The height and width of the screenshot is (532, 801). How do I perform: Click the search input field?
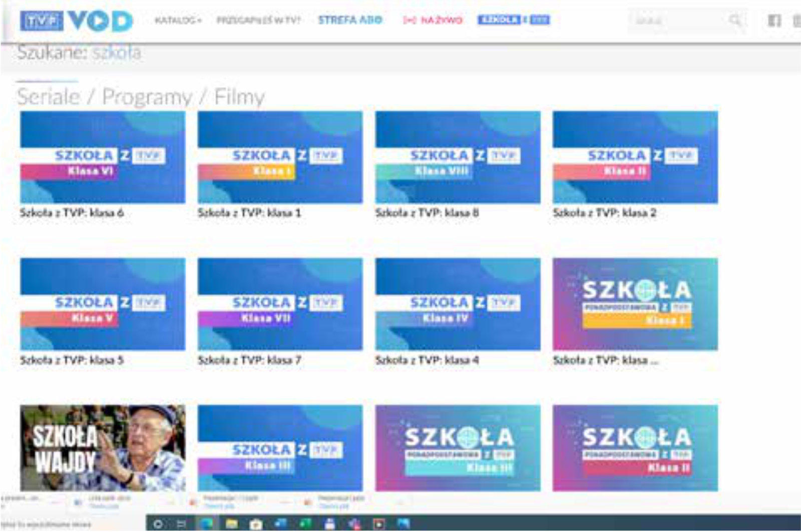tap(676, 21)
